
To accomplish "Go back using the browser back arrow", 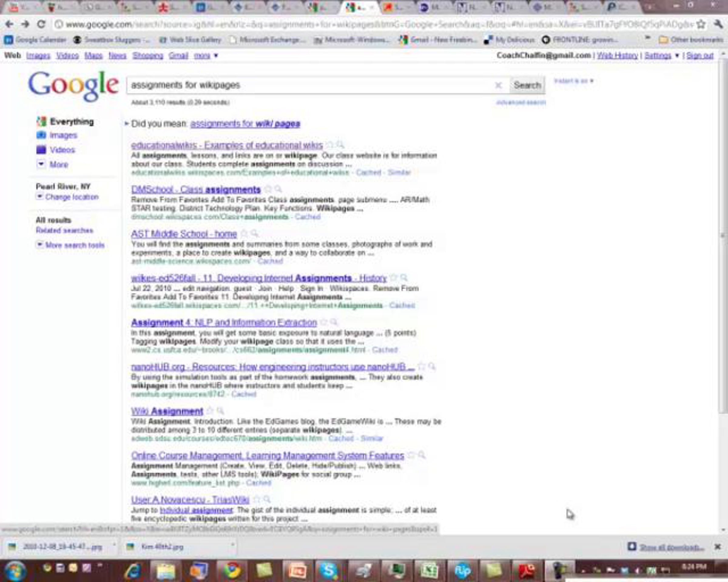I will coord(9,24).
